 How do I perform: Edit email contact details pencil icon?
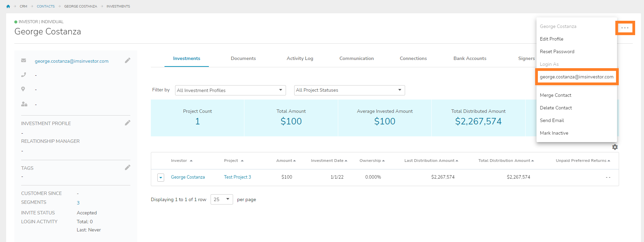click(128, 60)
